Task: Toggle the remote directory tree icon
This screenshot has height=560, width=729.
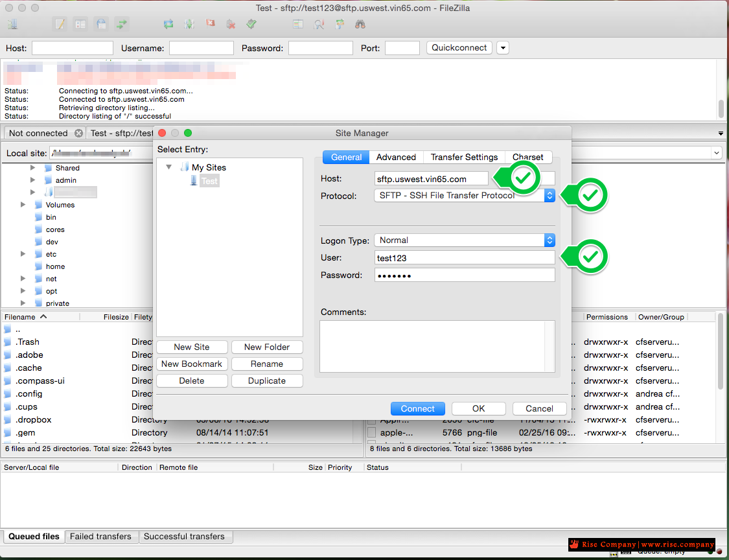Action: click(x=101, y=24)
